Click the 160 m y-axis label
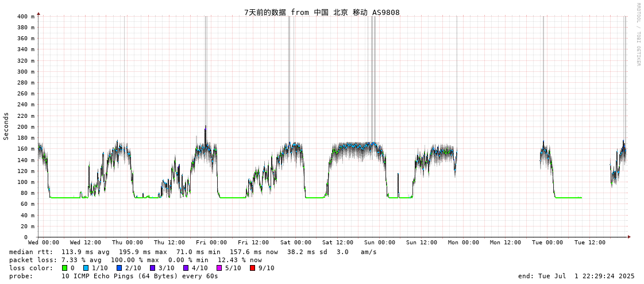 click(x=26, y=149)
